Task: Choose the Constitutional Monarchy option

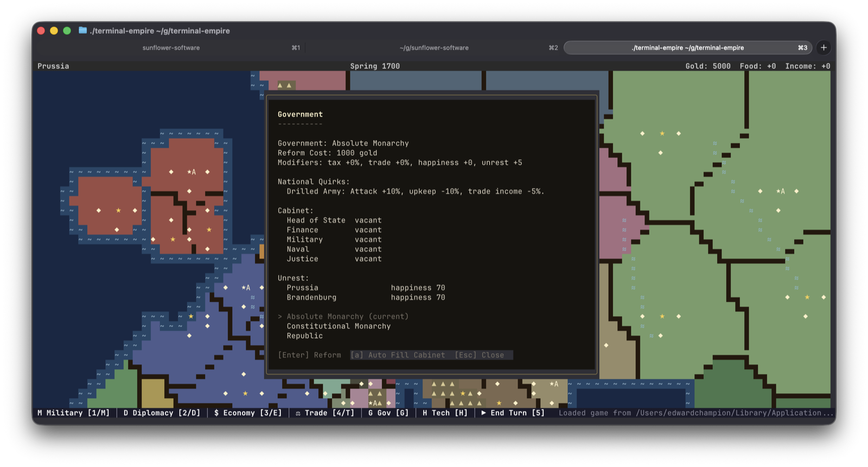Action: 339,326
